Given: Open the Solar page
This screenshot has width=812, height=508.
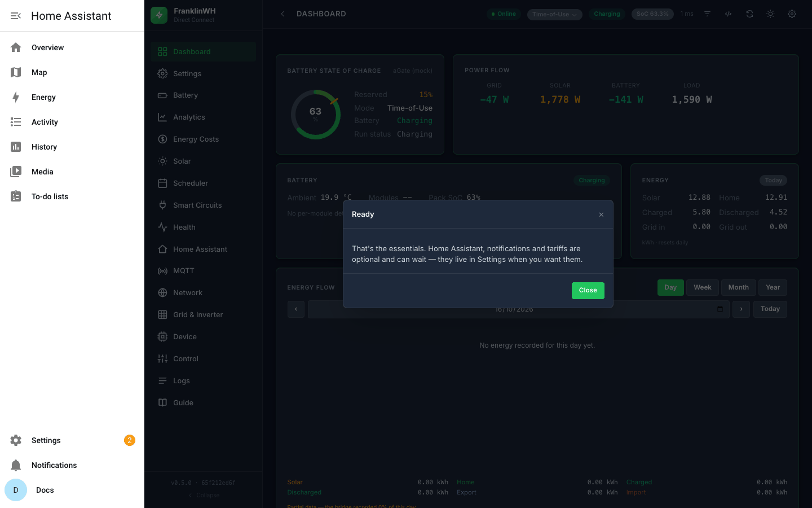Looking at the screenshot, I should [203, 161].
